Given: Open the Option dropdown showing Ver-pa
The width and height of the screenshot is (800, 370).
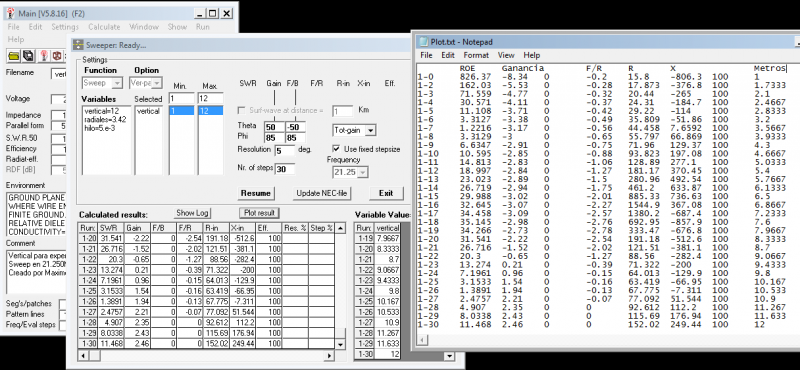Looking at the screenshot, I should 157,83.
